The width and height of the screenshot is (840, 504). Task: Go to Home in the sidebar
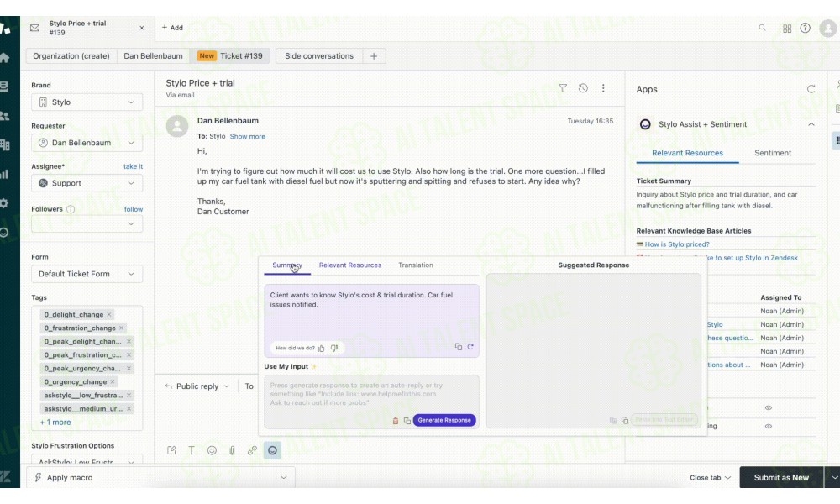5,58
